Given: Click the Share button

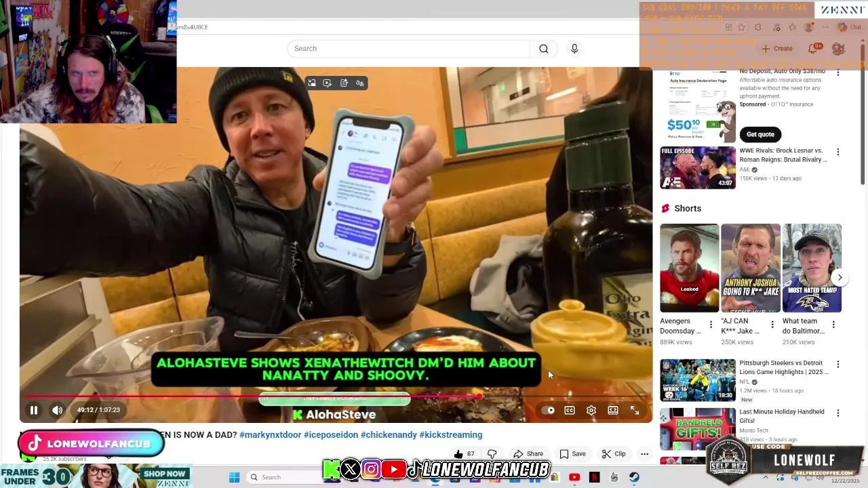Looking at the screenshot, I should click(x=528, y=454).
